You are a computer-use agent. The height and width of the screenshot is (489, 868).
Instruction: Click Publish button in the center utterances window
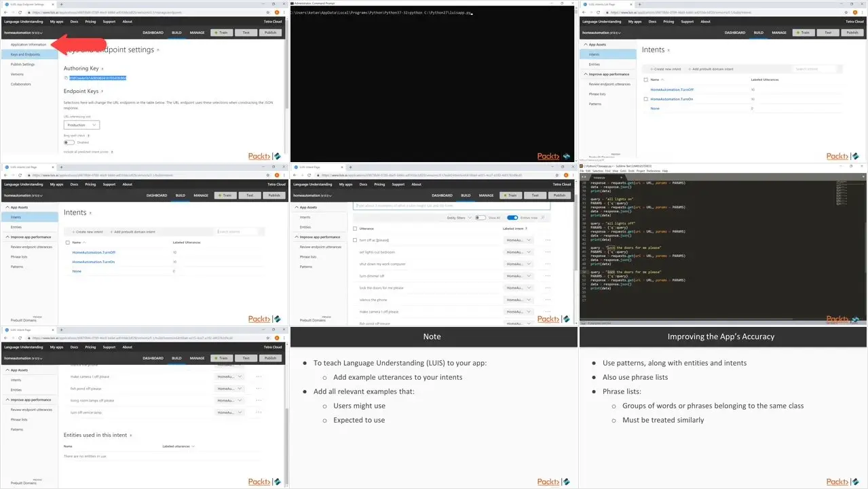click(559, 195)
